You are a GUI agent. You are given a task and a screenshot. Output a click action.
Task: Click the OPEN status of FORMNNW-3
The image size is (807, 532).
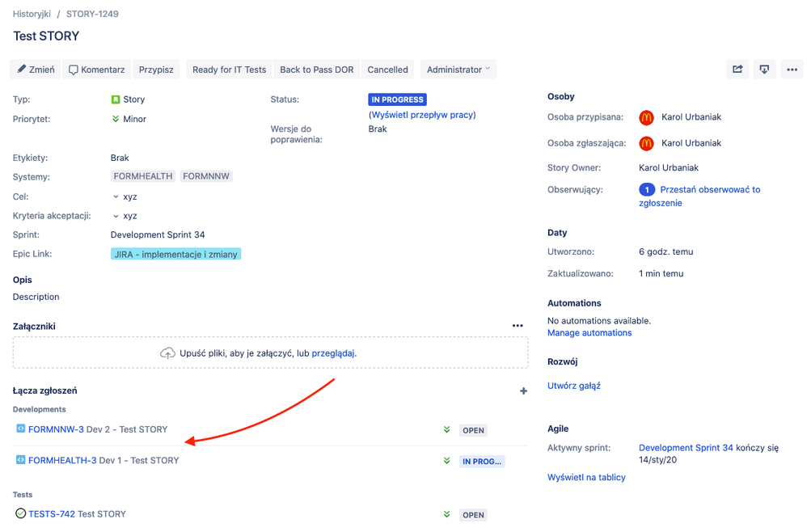coord(473,430)
